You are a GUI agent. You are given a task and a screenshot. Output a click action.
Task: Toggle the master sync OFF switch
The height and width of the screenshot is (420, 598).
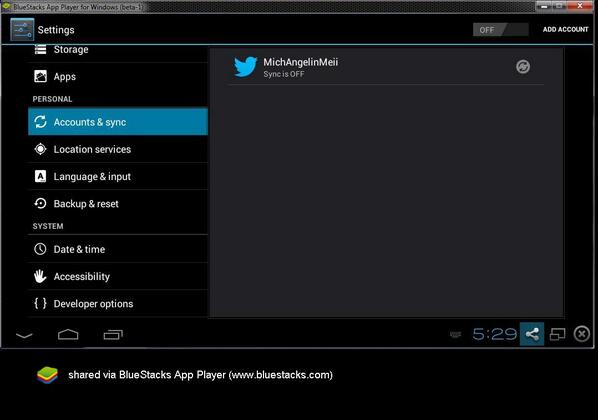(x=500, y=30)
